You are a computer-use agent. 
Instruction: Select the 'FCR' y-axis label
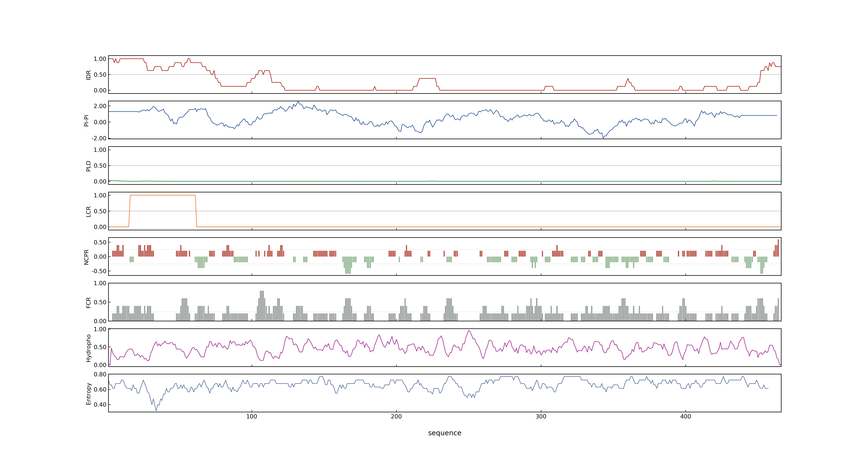[x=88, y=302]
